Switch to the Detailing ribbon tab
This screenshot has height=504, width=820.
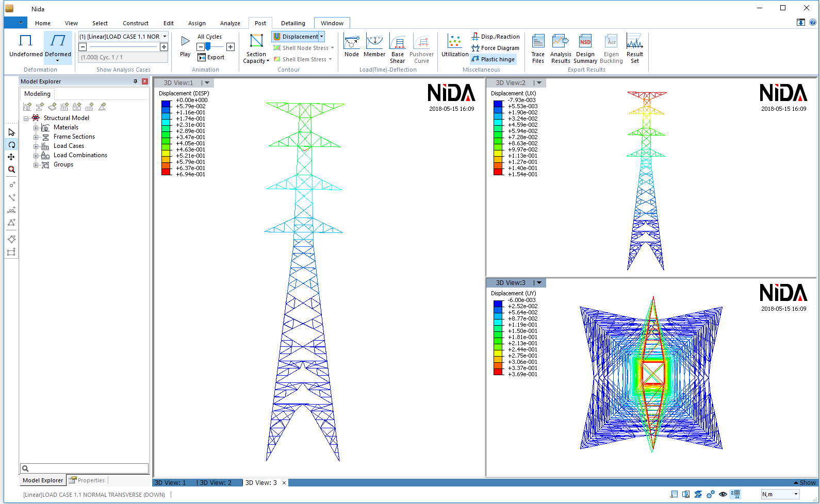tap(293, 23)
